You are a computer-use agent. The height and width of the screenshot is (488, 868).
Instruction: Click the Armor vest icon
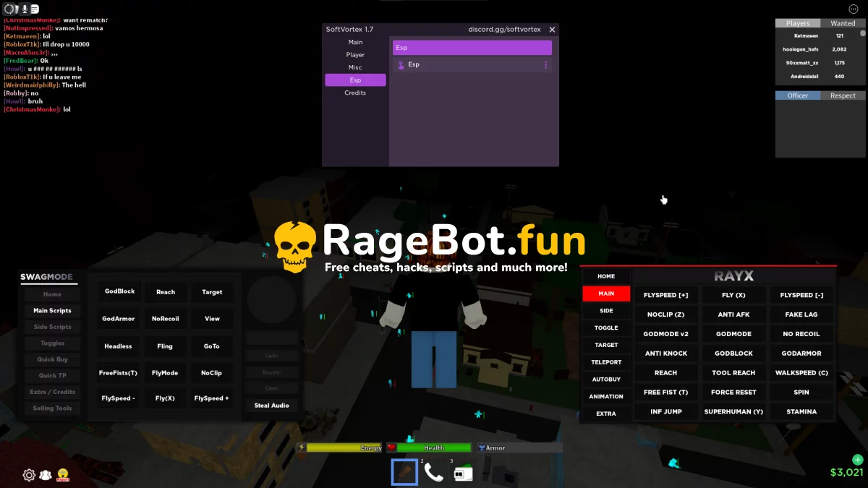click(481, 448)
